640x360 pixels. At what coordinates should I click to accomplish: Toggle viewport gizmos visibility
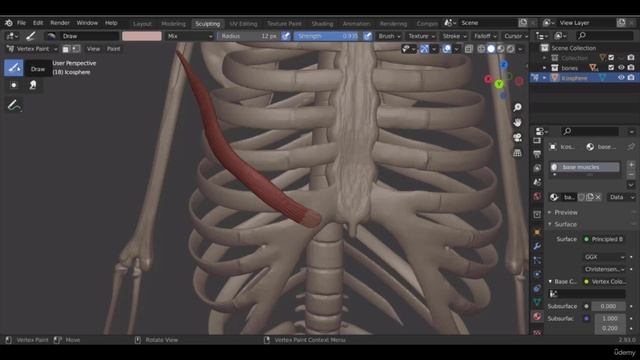pyautogui.click(x=424, y=49)
